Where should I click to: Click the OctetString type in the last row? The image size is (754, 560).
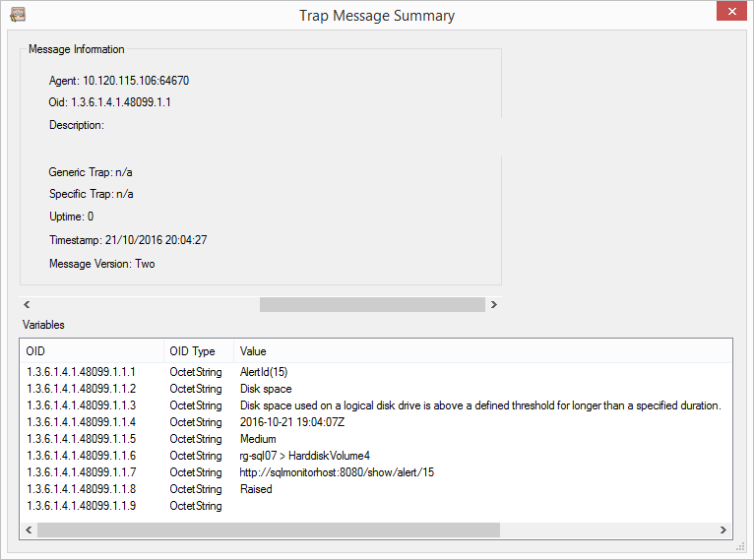coord(196,506)
